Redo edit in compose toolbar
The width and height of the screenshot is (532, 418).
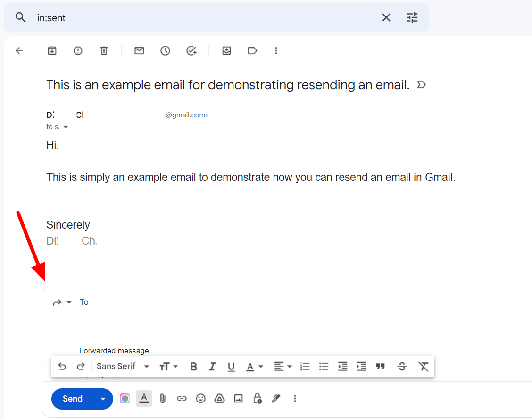[x=81, y=367]
